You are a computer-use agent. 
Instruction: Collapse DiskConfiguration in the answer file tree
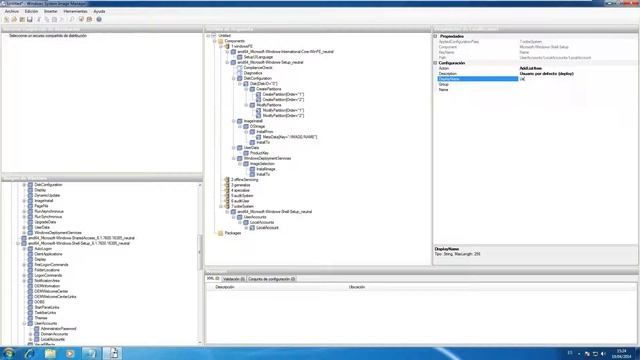tap(234, 78)
